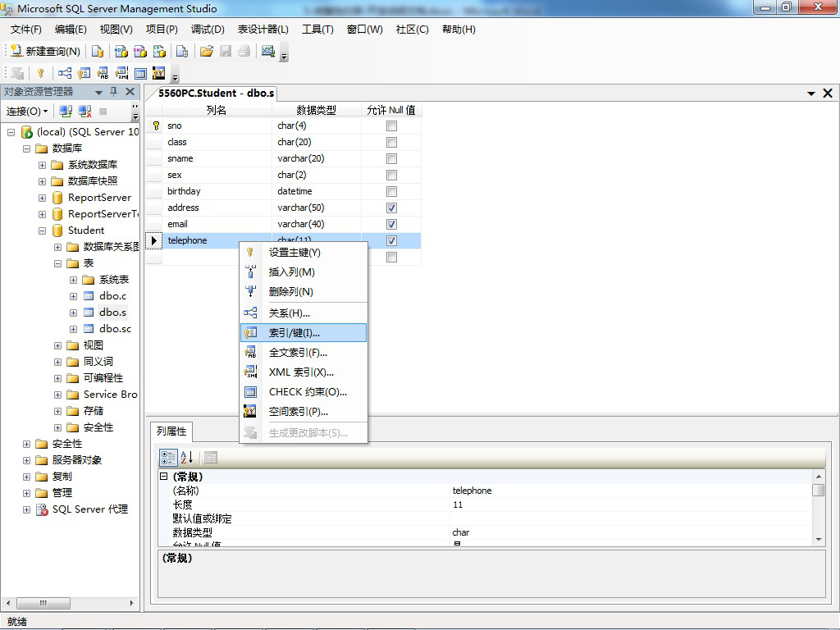
Task: Select the 列属性 tab
Action: tap(171, 431)
